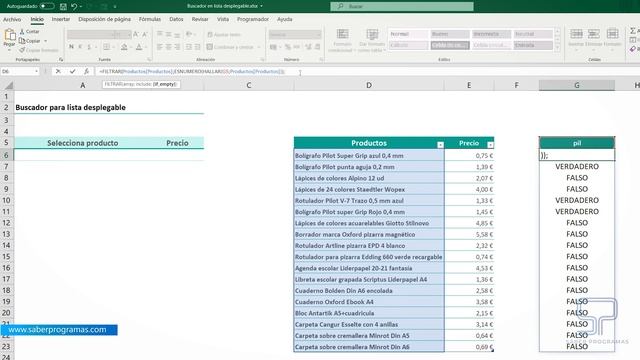Image resolution: width=640 pixels, height=360 pixels.
Task: Select the Entrada cell style
Action: tap(533, 45)
